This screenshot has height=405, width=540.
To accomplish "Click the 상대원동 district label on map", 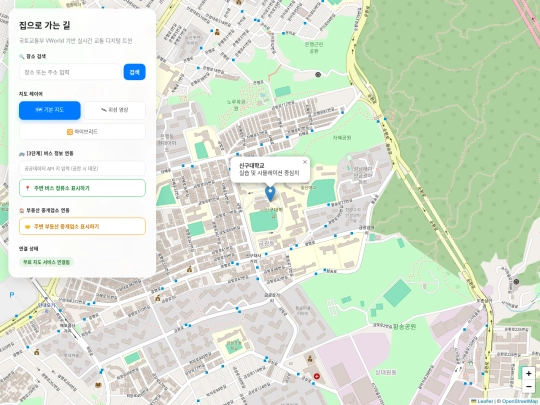I will 386,372.
